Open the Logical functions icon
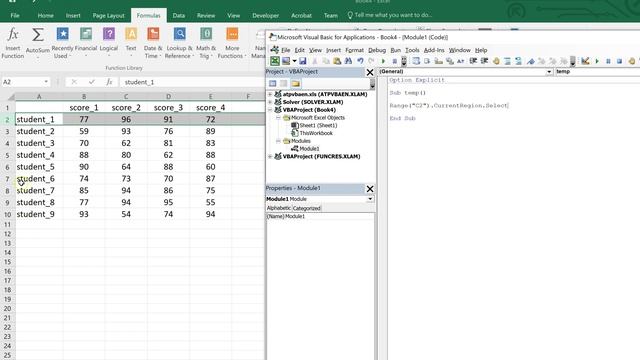 tap(109, 34)
